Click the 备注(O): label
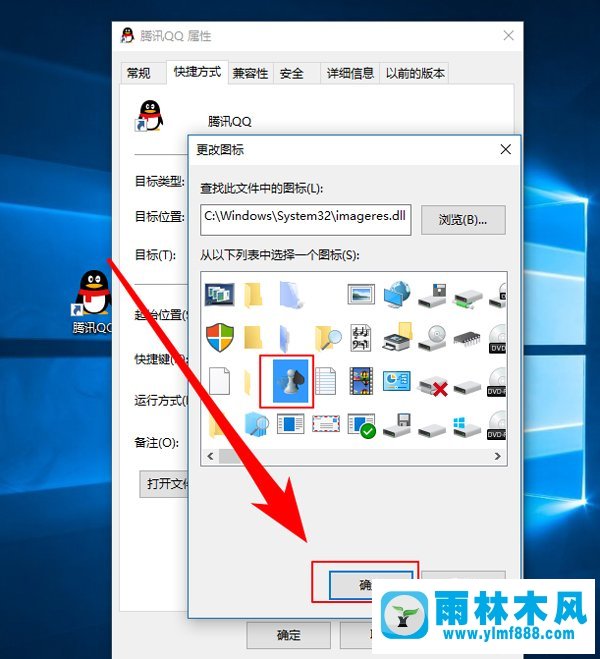Screen dimensions: 600x659 157,442
